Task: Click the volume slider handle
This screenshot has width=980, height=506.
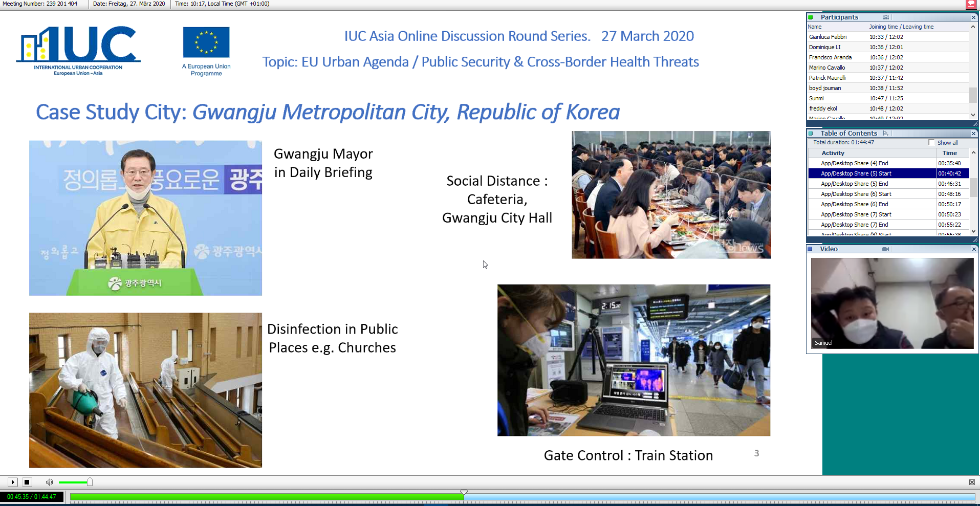Action: coord(90,482)
